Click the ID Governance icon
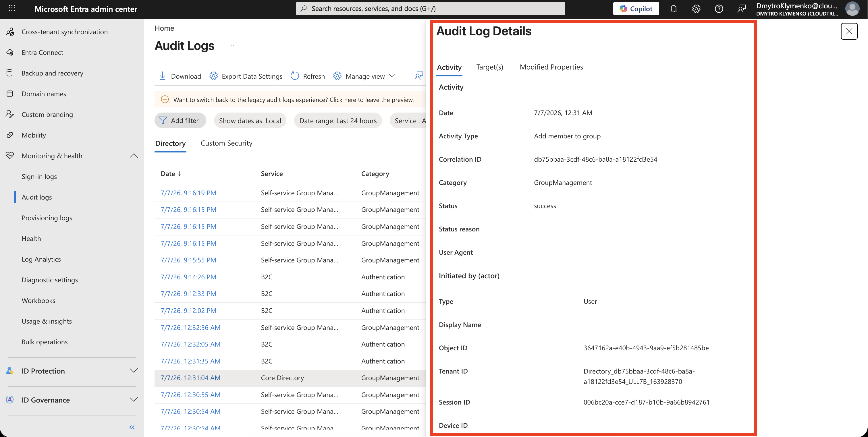The width and height of the screenshot is (868, 437). [x=10, y=400]
